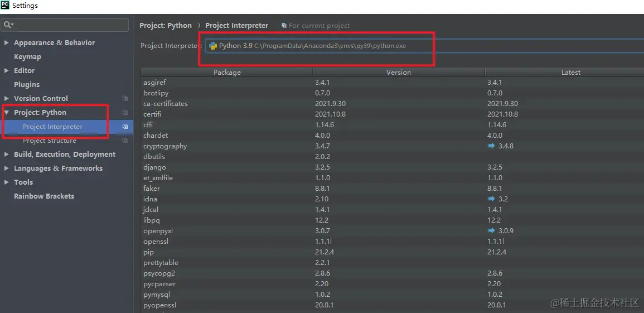Click the project-level icon beside Project: Python

click(x=125, y=113)
